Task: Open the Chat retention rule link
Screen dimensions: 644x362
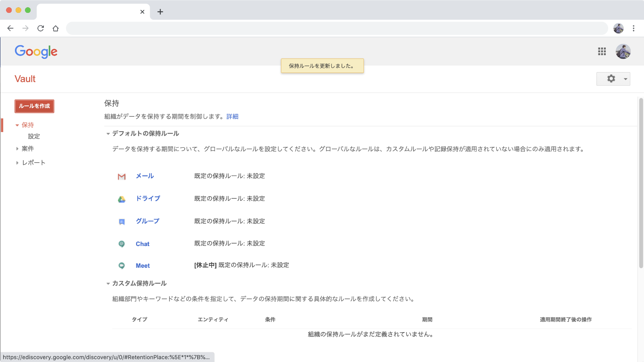Action: tap(142, 244)
